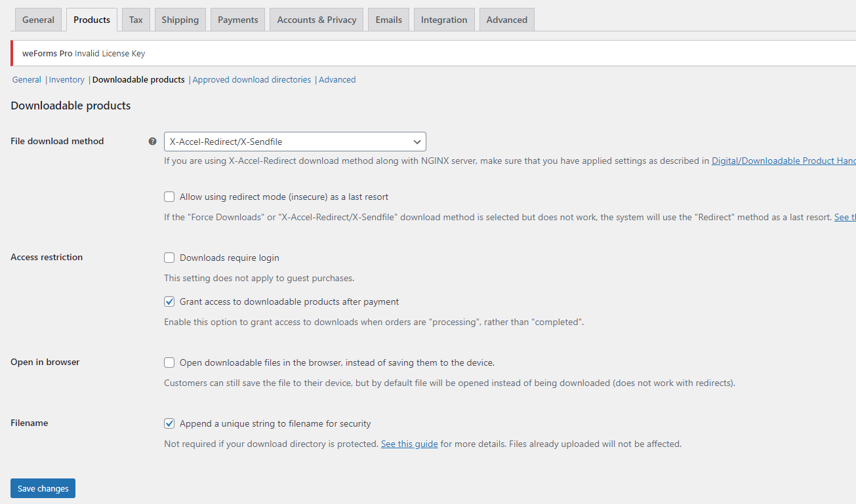Click the File download method label

[57, 141]
